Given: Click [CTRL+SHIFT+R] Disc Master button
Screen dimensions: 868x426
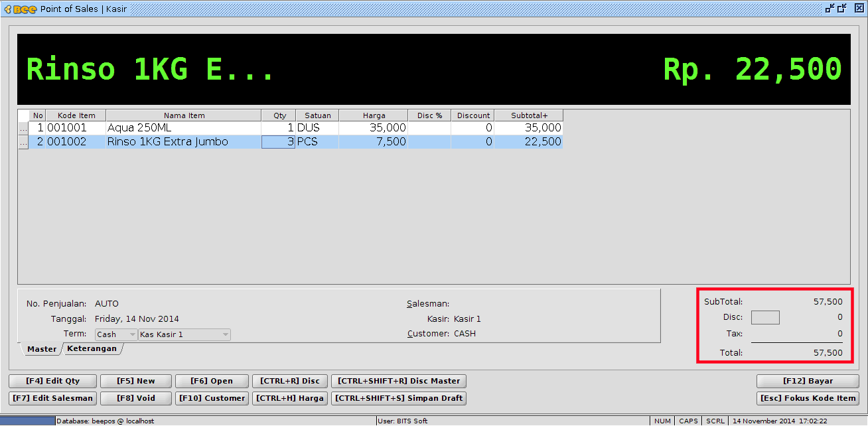Looking at the screenshot, I should tap(399, 381).
